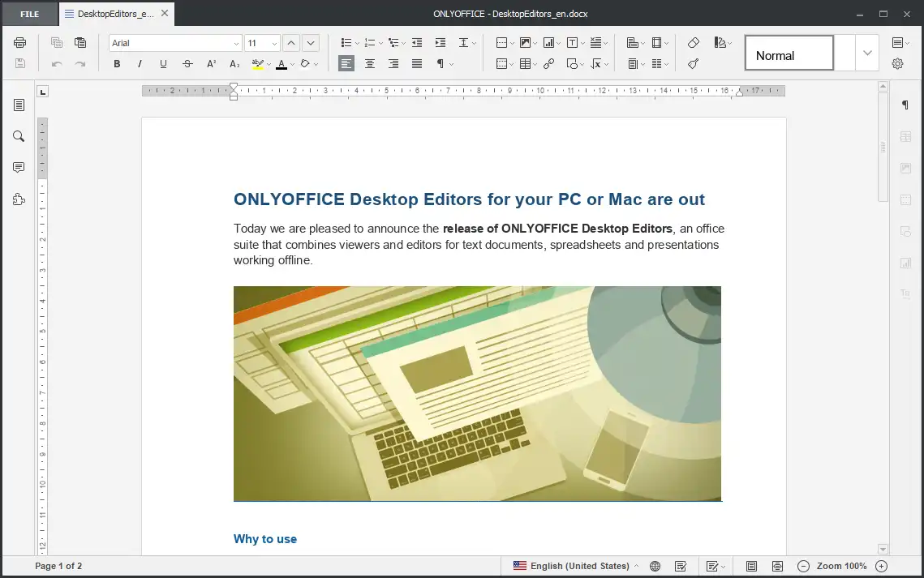The image size is (924, 578).
Task: Justify the paragraph text
Action: [x=417, y=63]
